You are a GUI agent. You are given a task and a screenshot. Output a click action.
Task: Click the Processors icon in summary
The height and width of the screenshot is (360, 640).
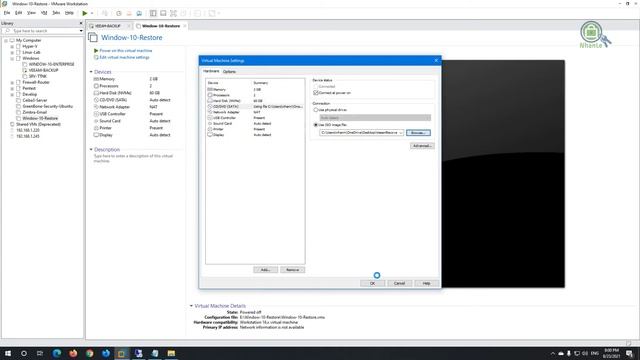click(x=96, y=86)
